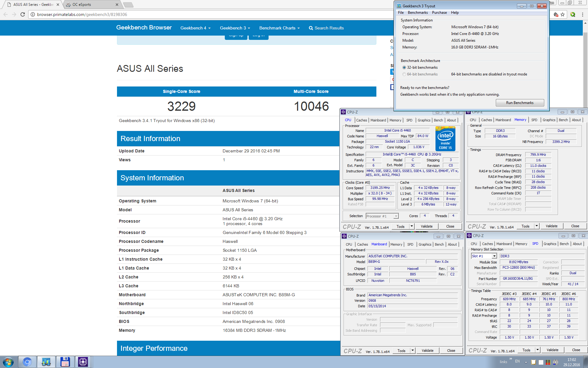Open the Purchase menu in Geekbench 3

coord(439,13)
